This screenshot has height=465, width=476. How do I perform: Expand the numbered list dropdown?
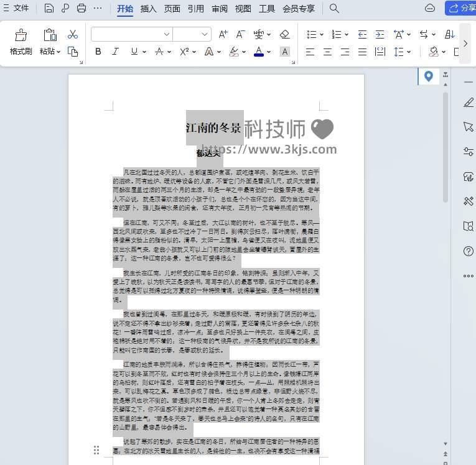tap(347, 35)
